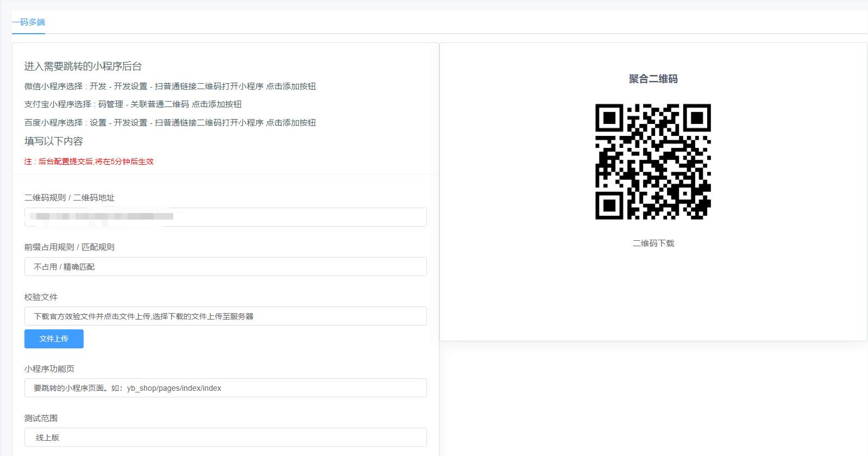The height and width of the screenshot is (456, 868).
Task: Click the 校验文件 field label
Action: [x=41, y=297]
